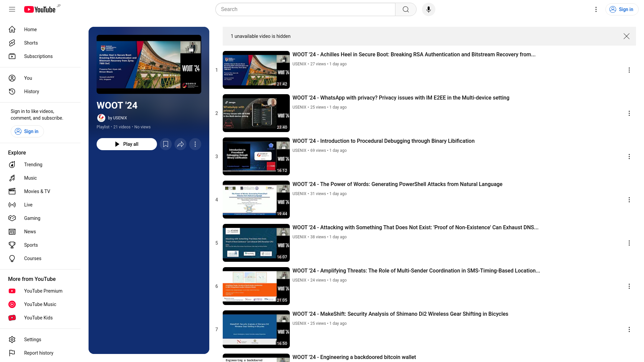
Task: Open the by USENIX channel link
Action: pyautogui.click(x=117, y=118)
